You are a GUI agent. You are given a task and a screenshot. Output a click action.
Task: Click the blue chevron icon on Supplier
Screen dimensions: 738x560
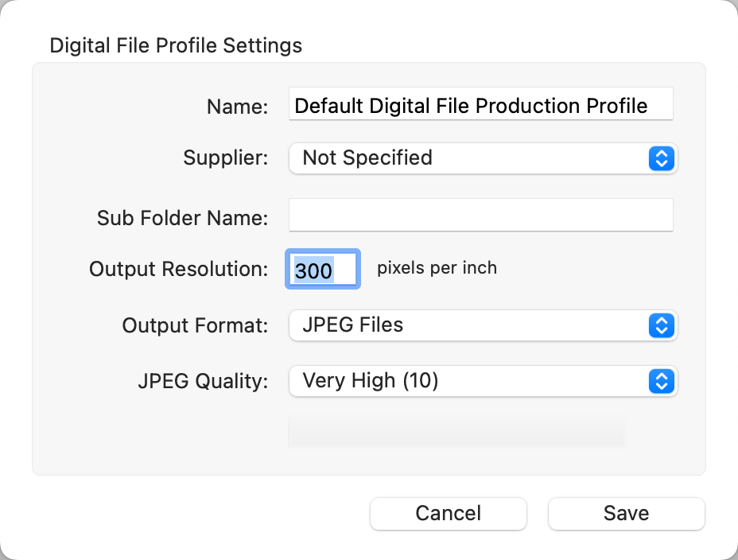(662, 158)
